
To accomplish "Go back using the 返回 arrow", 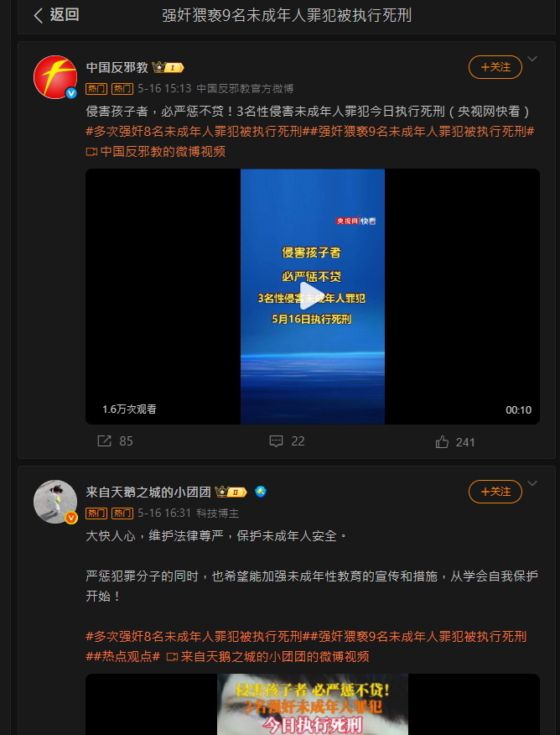I will click(55, 15).
